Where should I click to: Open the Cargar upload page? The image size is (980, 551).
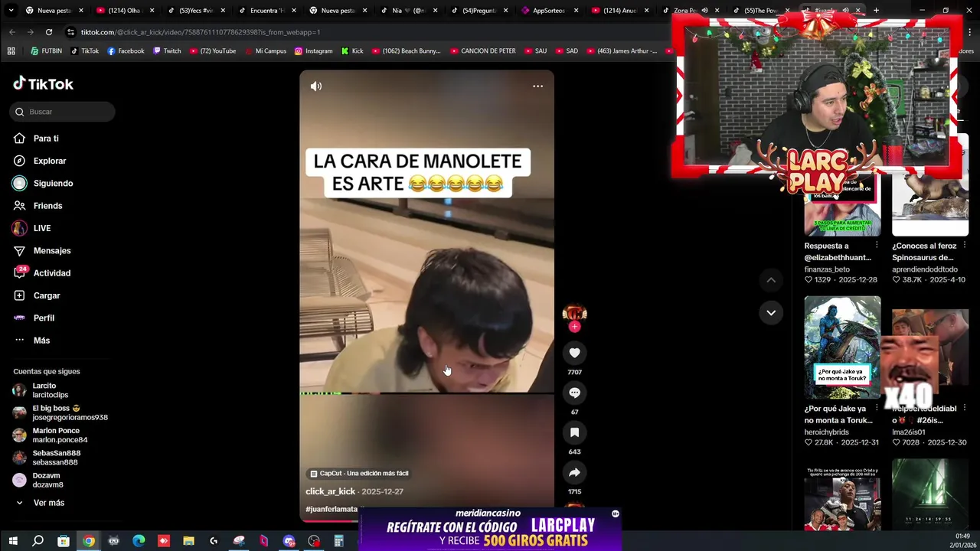click(47, 295)
